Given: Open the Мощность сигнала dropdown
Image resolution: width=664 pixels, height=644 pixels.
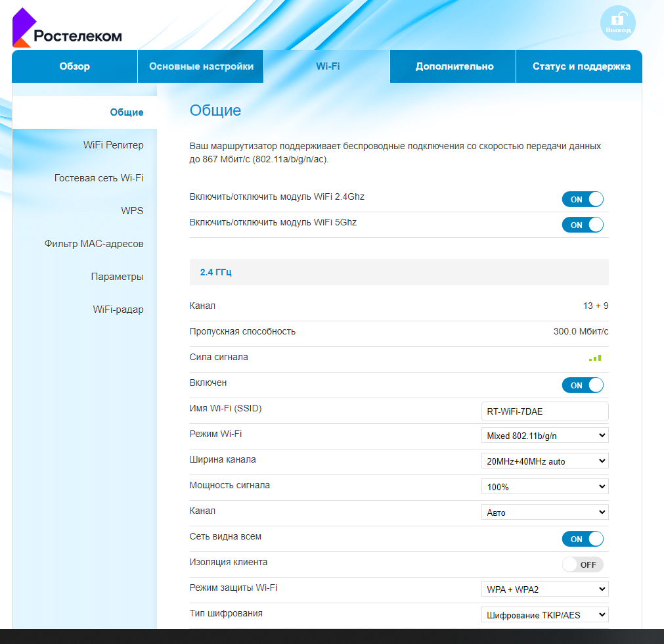Looking at the screenshot, I should point(545,487).
